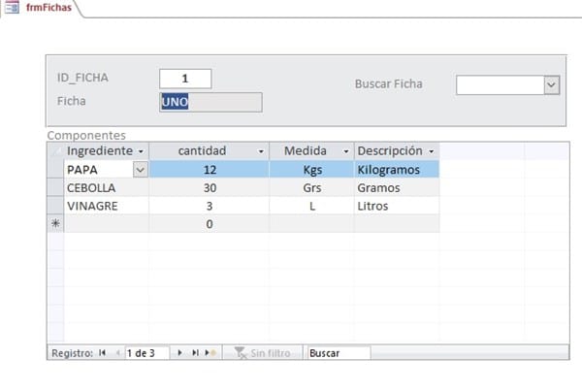Go to previous record arrow
Screen dimensions: 582x392
(117, 354)
